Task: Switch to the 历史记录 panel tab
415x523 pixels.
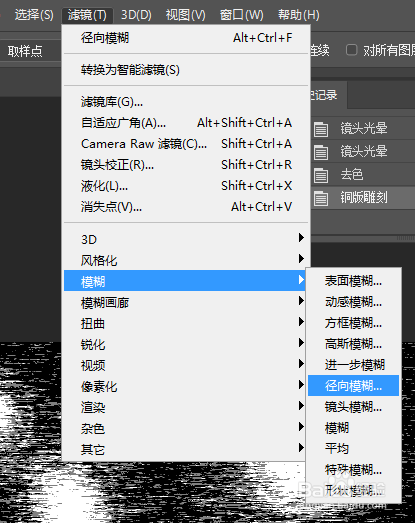Action: (329, 95)
